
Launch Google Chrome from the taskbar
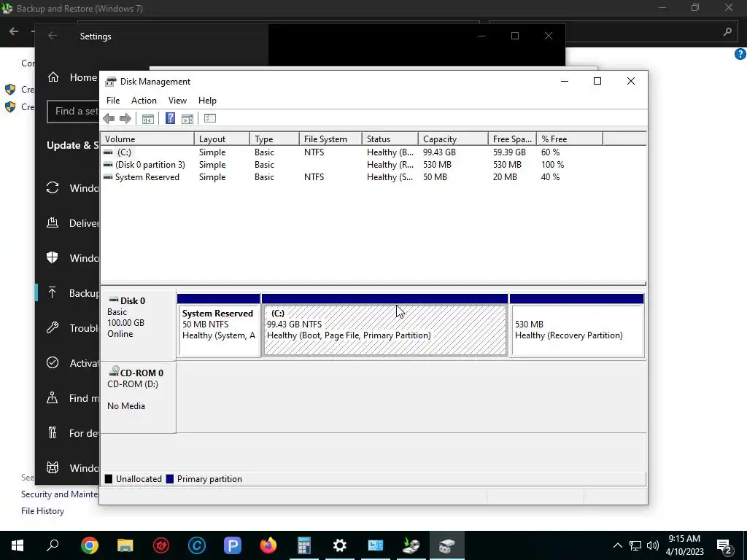[89, 545]
